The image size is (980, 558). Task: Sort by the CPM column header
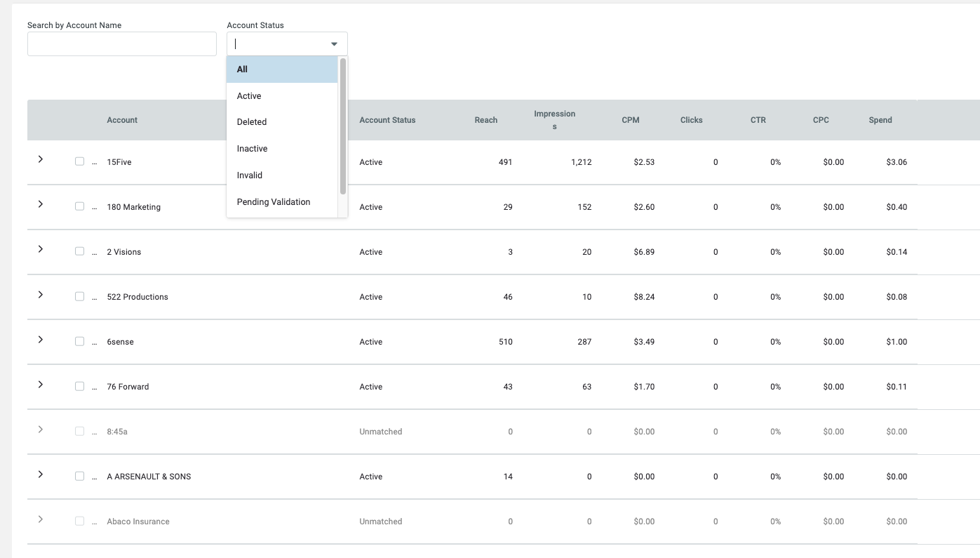631,120
